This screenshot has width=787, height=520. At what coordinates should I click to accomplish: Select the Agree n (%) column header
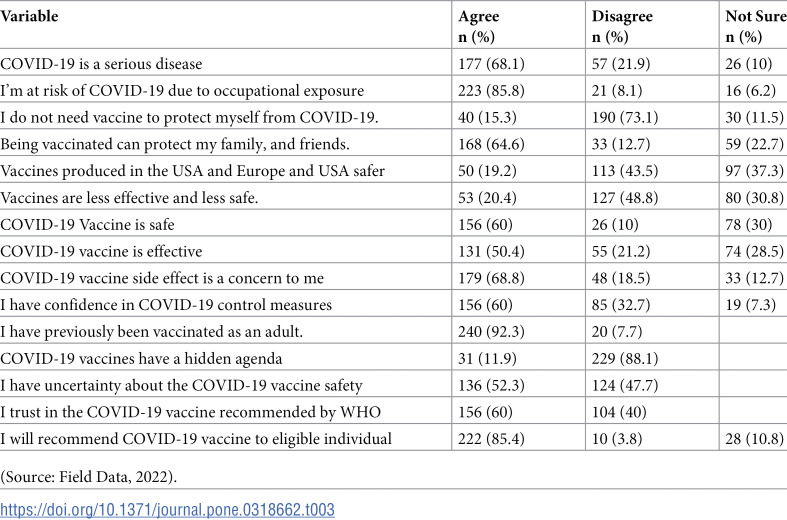[x=478, y=27]
